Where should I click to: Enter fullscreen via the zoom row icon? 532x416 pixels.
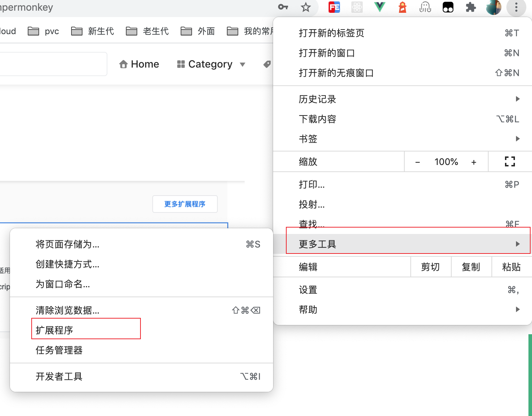click(510, 162)
